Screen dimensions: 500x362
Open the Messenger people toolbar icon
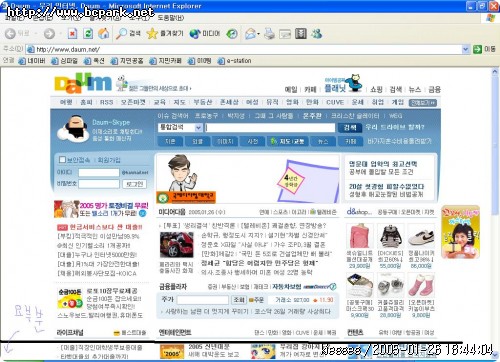point(316,34)
